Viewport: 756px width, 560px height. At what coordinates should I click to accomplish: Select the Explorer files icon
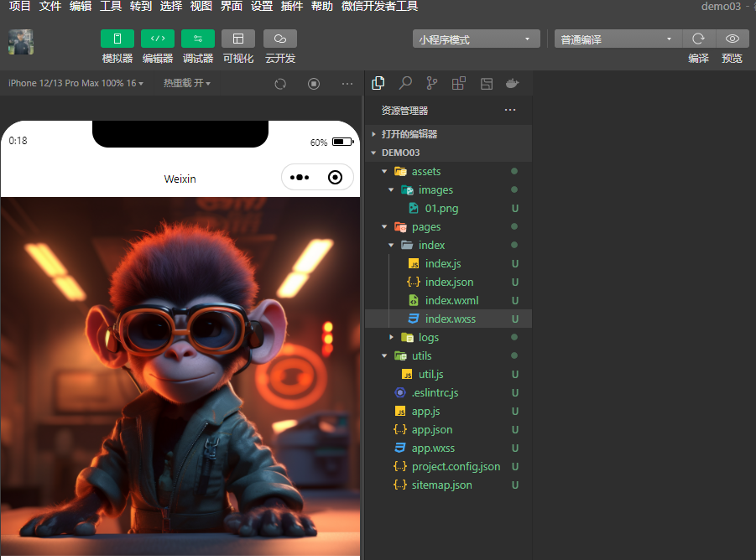coord(378,83)
